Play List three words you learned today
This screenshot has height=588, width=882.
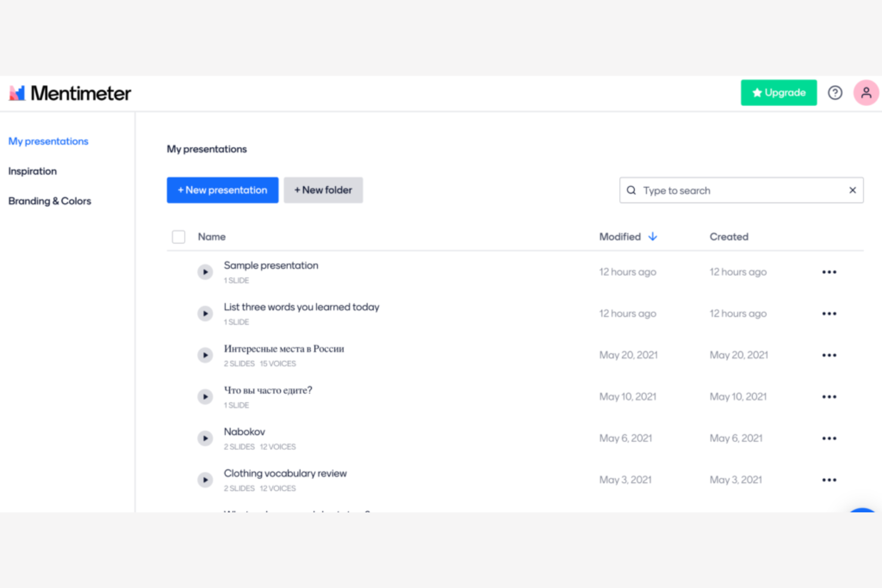[x=205, y=314]
